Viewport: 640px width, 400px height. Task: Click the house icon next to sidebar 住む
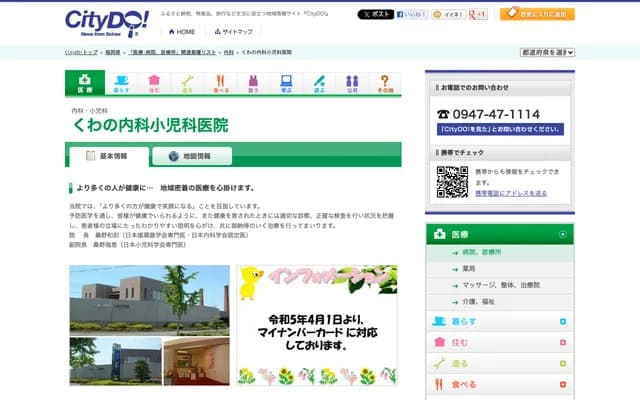pos(439,342)
